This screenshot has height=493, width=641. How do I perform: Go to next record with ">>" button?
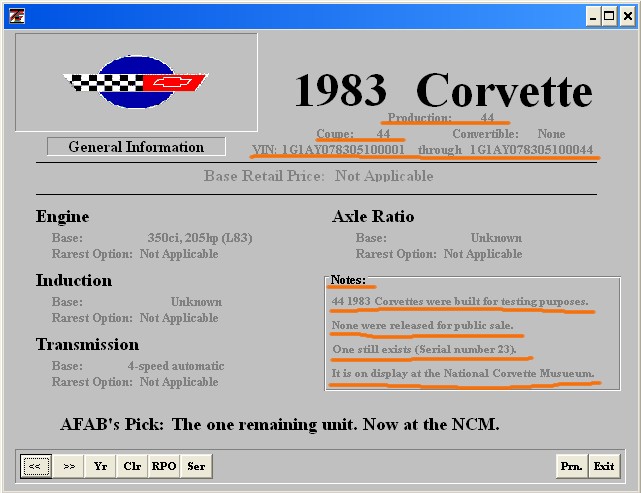pos(69,466)
